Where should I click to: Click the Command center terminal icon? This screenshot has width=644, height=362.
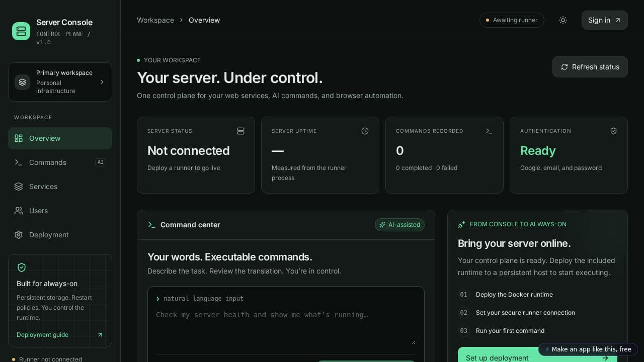[x=151, y=225]
